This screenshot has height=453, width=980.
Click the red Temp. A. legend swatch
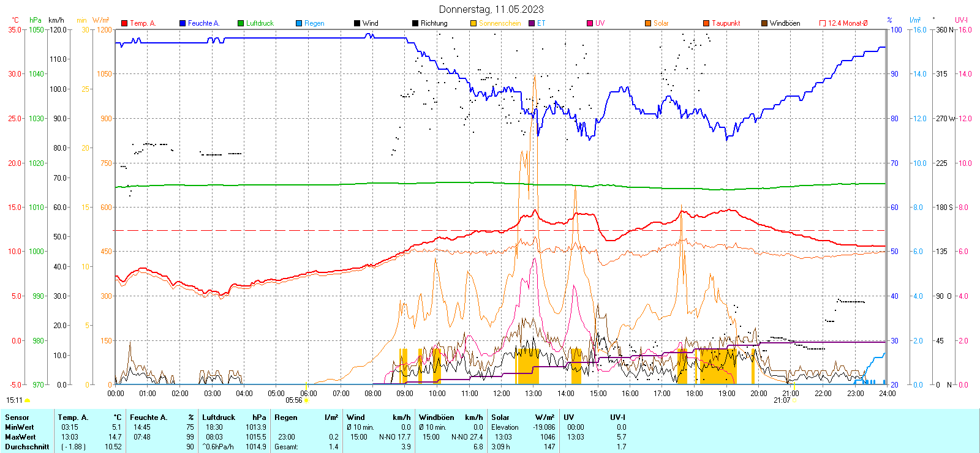click(x=124, y=23)
